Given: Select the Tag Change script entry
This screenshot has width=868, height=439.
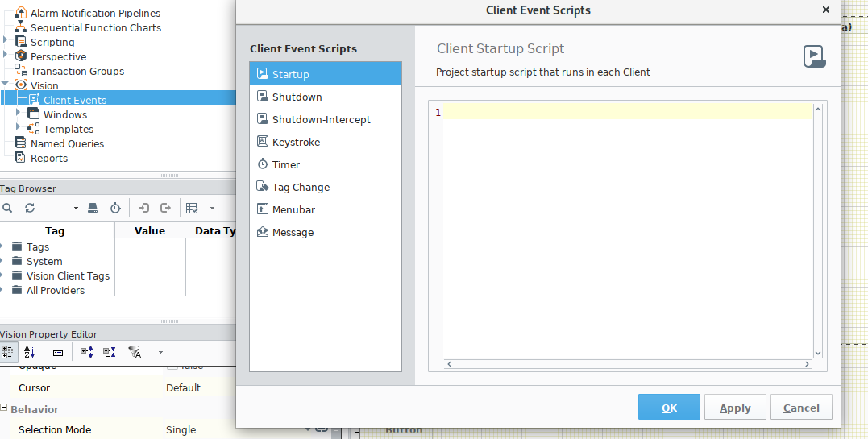Looking at the screenshot, I should click(x=301, y=187).
